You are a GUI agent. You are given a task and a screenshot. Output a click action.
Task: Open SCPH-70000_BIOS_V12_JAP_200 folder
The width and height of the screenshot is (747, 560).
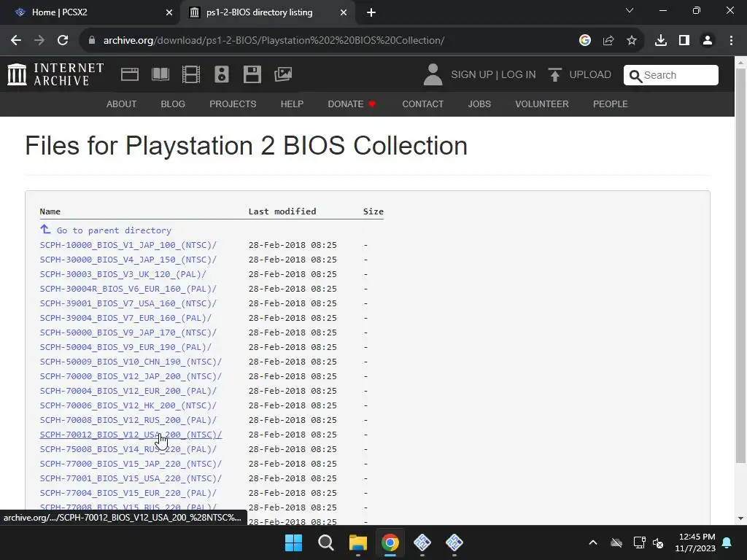coord(131,376)
